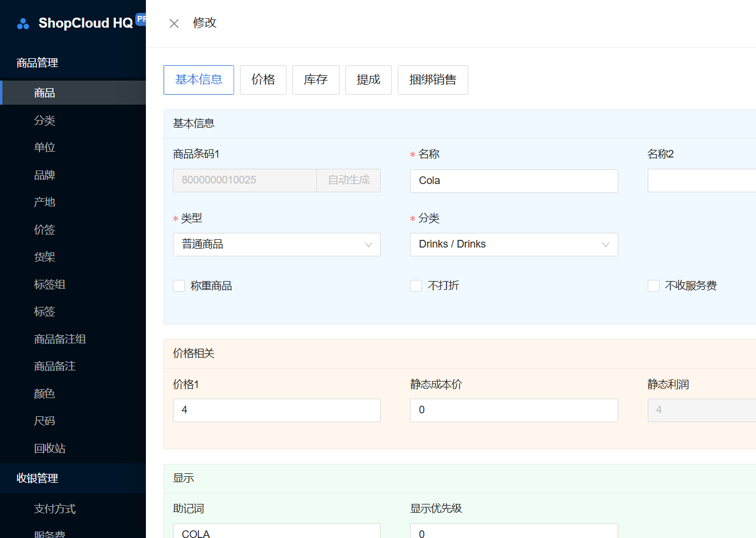Select the 提成 tab
Image resolution: width=756 pixels, height=538 pixels.
click(368, 80)
